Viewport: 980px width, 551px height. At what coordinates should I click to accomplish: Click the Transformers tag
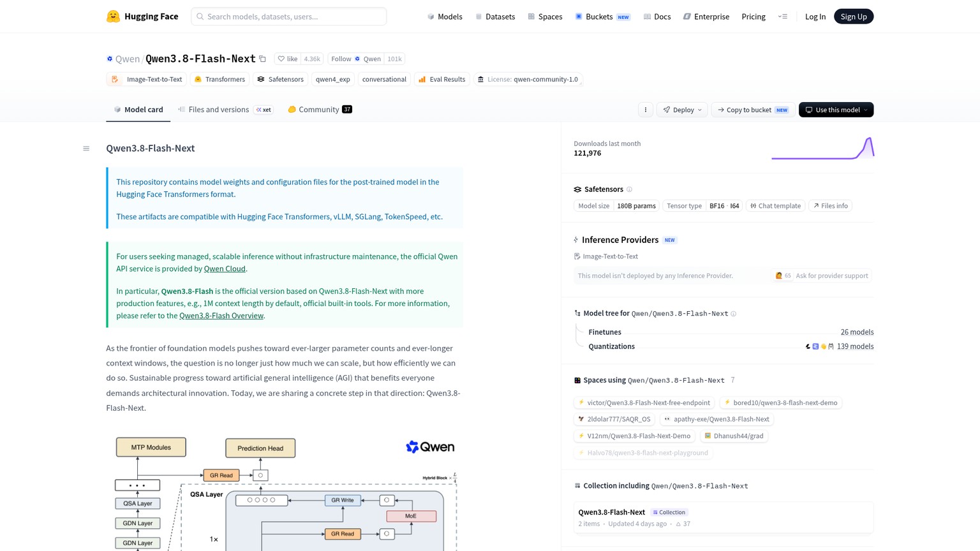pos(219,79)
